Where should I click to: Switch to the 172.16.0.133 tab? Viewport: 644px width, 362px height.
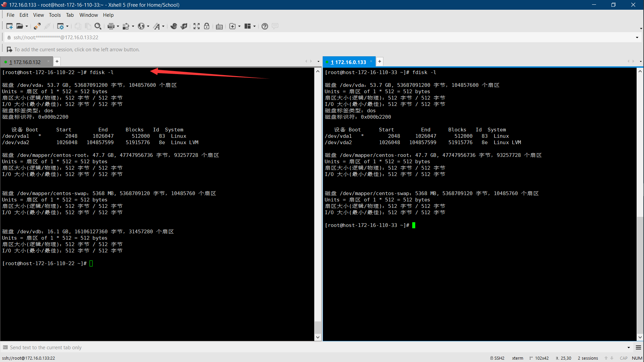(x=348, y=62)
